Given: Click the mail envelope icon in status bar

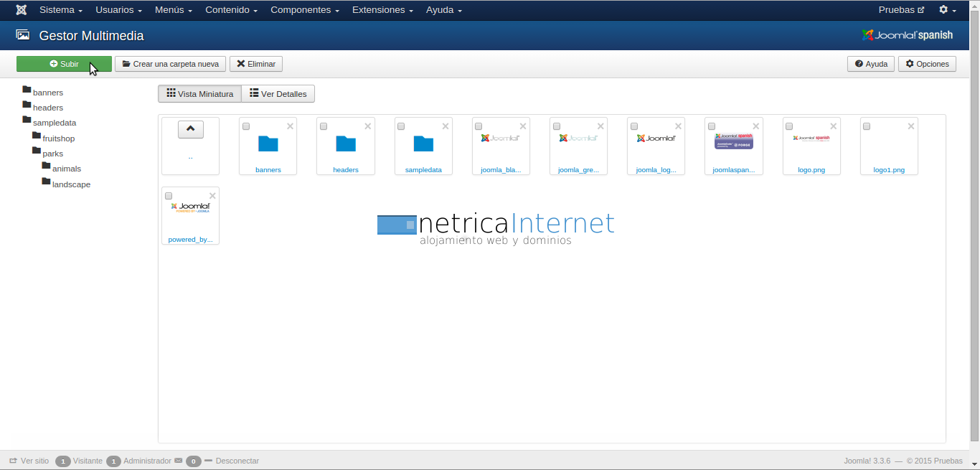Looking at the screenshot, I should [178, 461].
